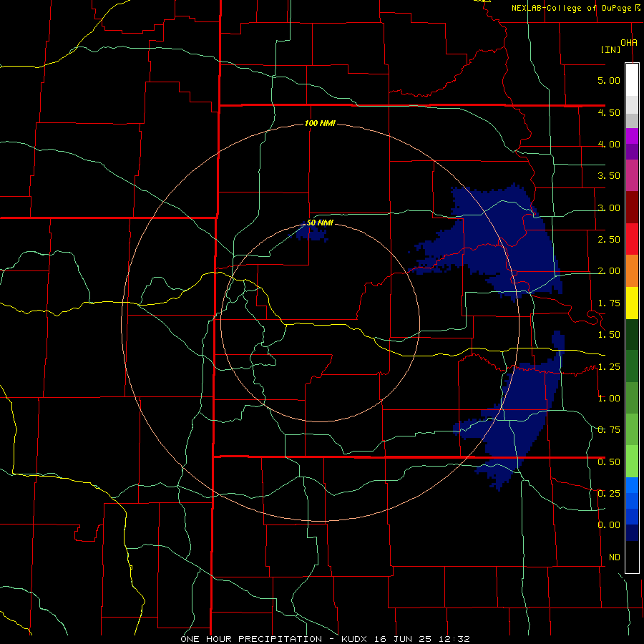The image size is (644, 644).
Task: Click the 50 NMI range ring label
Action: point(320,223)
